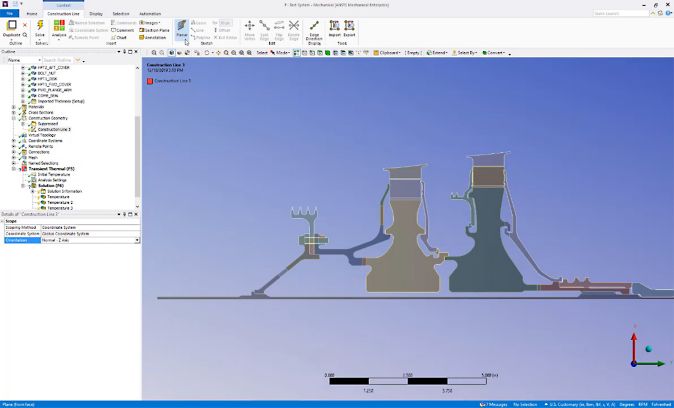The width and height of the screenshot is (674, 408).
Task: Open the Mode dropdown in graphics toolbar
Action: pos(279,52)
